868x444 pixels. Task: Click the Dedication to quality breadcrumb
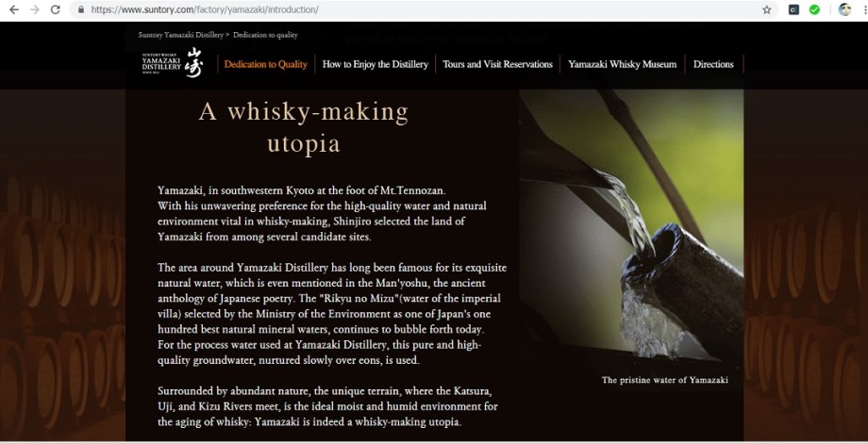pyautogui.click(x=265, y=35)
